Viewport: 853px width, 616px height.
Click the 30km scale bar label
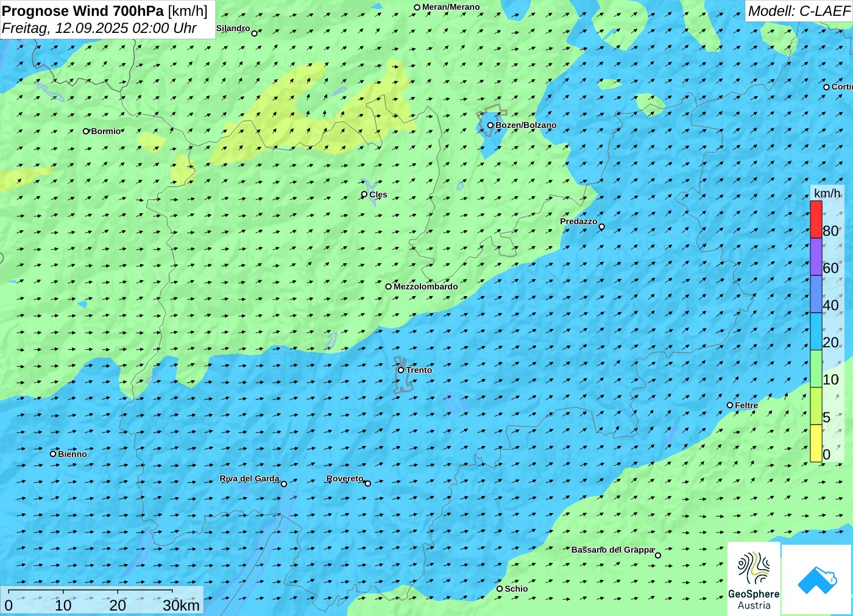click(181, 605)
